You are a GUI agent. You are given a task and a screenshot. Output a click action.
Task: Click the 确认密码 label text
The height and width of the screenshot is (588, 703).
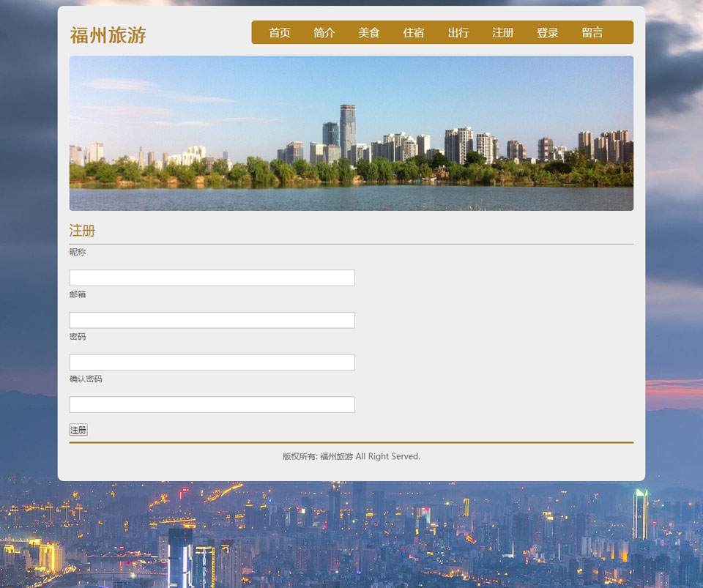86,379
